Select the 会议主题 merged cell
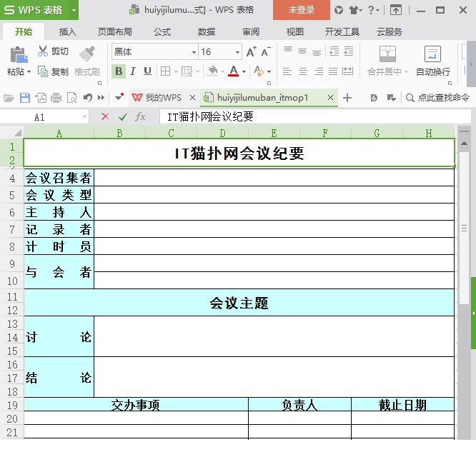The height and width of the screenshot is (457, 476). 239,303
